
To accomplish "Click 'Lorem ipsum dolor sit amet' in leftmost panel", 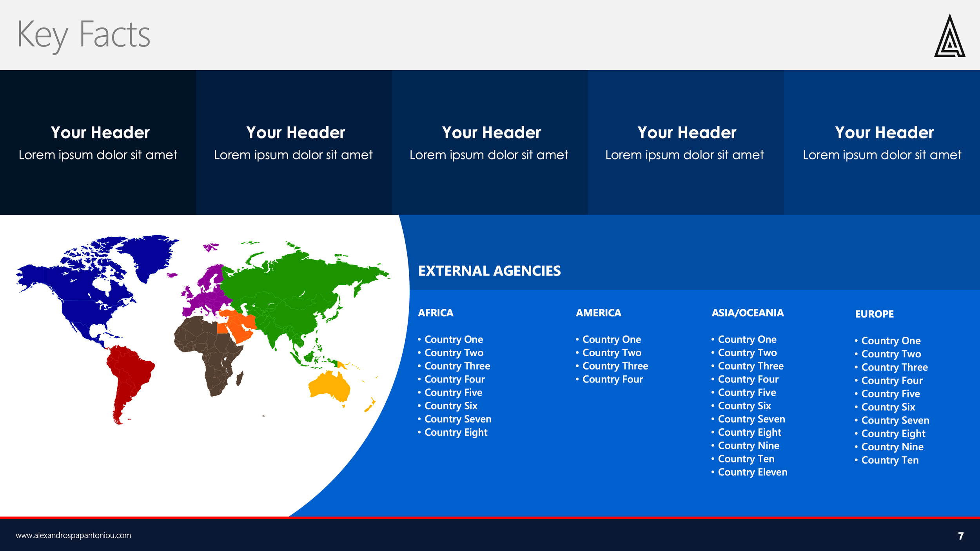I will 98,155.
